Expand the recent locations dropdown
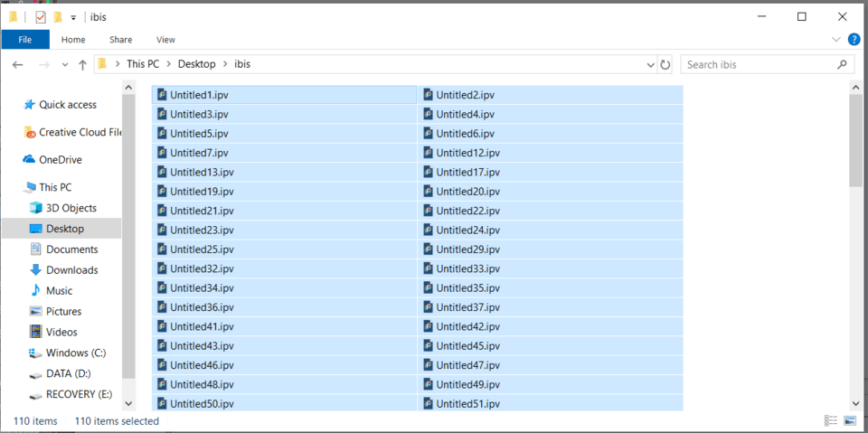The width and height of the screenshot is (868, 433). pyautogui.click(x=64, y=65)
